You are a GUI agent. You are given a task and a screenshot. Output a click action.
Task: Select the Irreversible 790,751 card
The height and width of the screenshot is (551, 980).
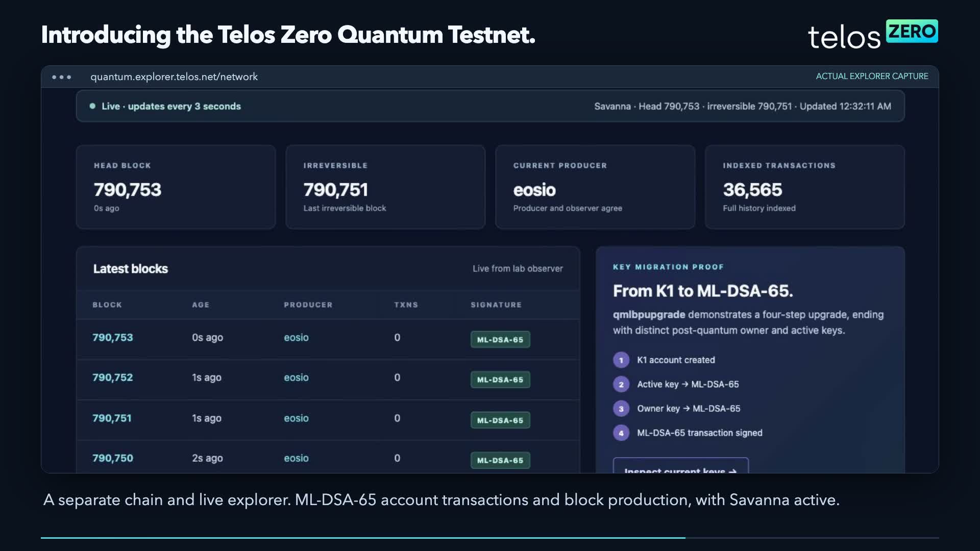(x=385, y=187)
